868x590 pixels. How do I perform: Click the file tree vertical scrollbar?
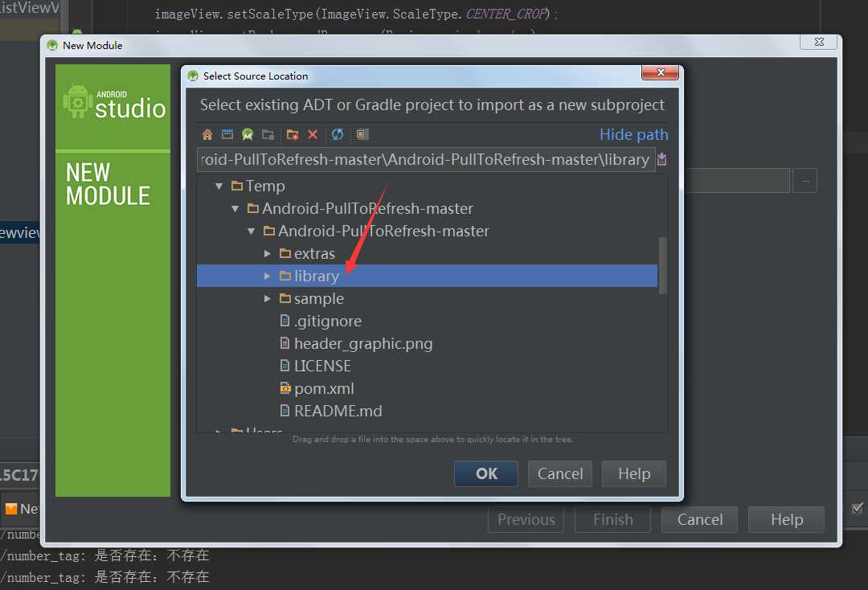click(x=662, y=266)
